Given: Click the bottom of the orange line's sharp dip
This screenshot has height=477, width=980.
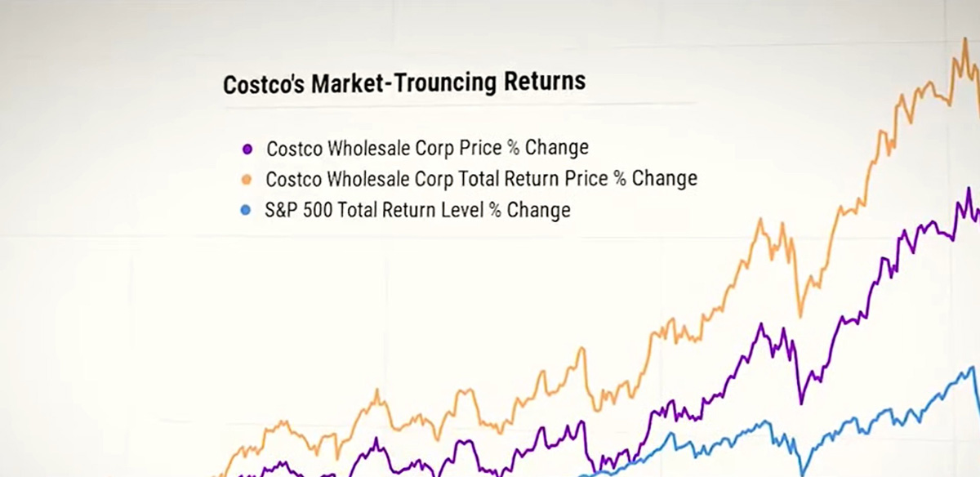Looking at the screenshot, I should tap(800, 315).
